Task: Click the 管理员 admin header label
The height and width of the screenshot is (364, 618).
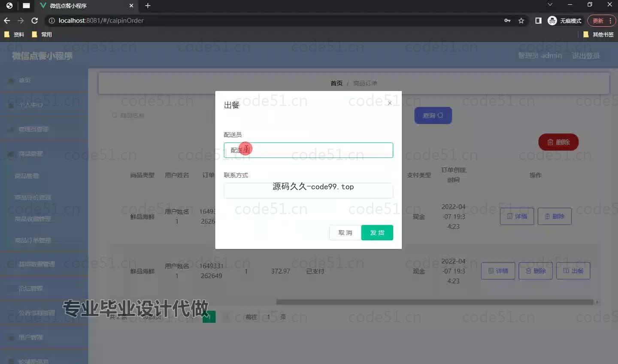Action: pos(540,56)
